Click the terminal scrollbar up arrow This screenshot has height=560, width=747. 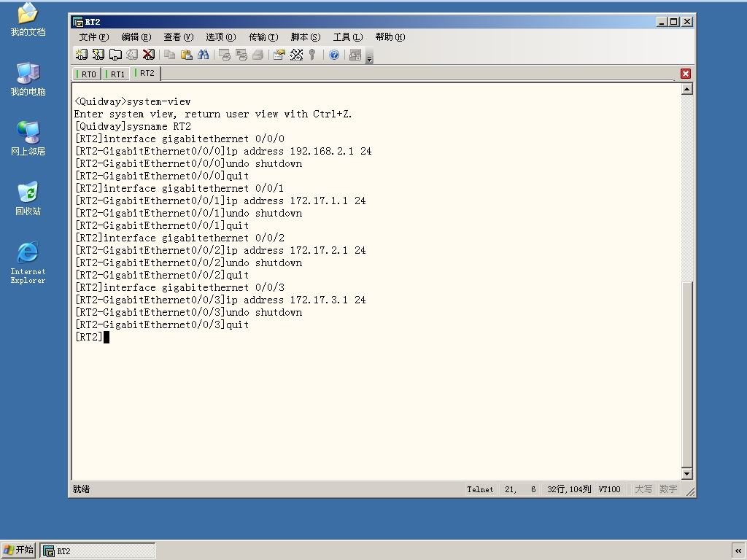686,89
